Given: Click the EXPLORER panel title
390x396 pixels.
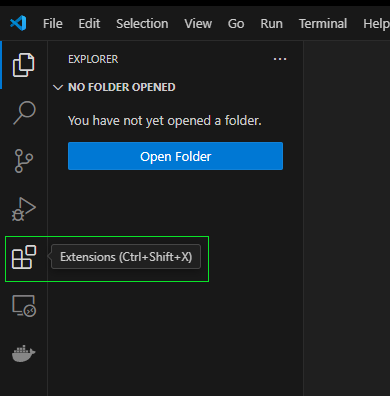Looking at the screenshot, I should 93,59.
